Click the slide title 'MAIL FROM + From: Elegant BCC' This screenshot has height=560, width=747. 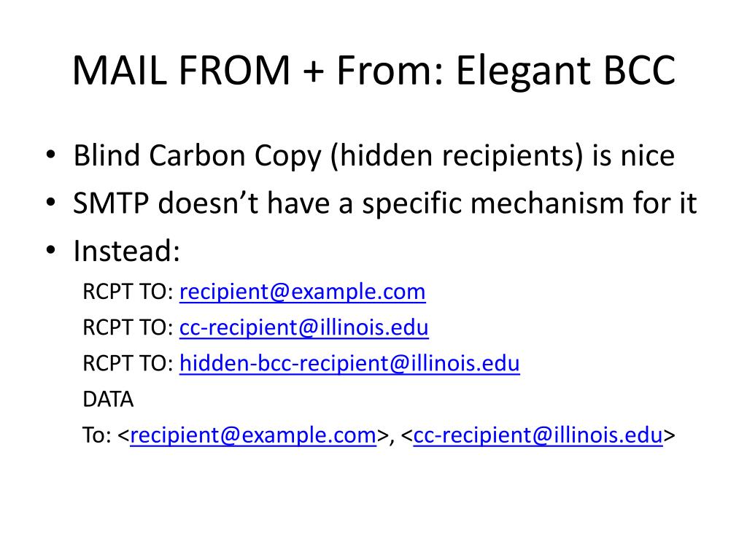point(373,71)
